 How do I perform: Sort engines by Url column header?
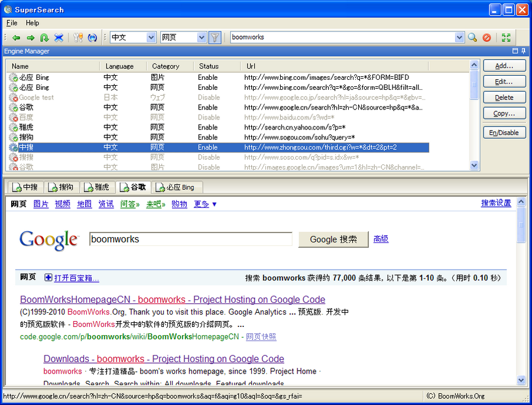tap(335, 66)
